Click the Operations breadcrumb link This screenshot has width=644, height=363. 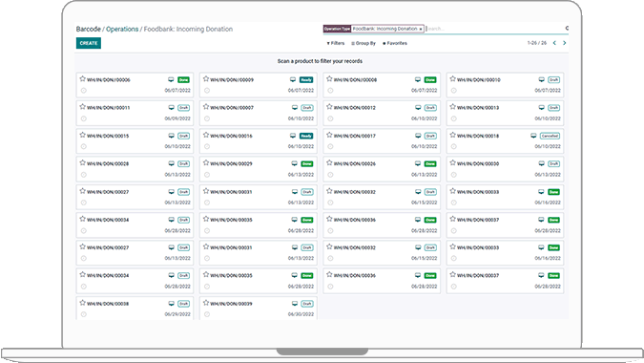point(122,30)
